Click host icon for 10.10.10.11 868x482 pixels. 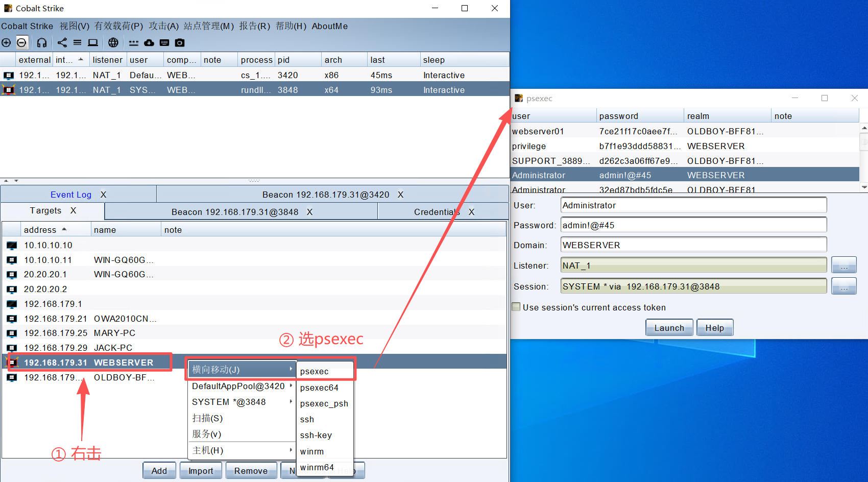[x=12, y=260]
